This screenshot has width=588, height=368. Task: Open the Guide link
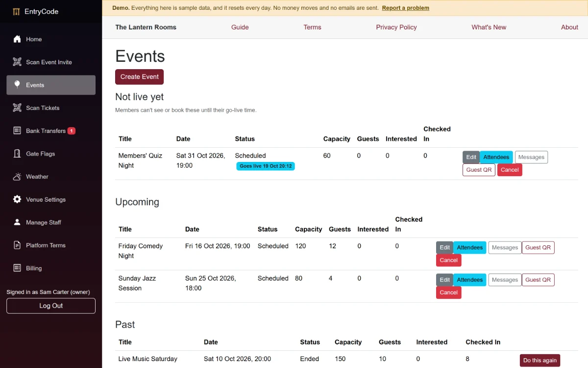click(240, 27)
